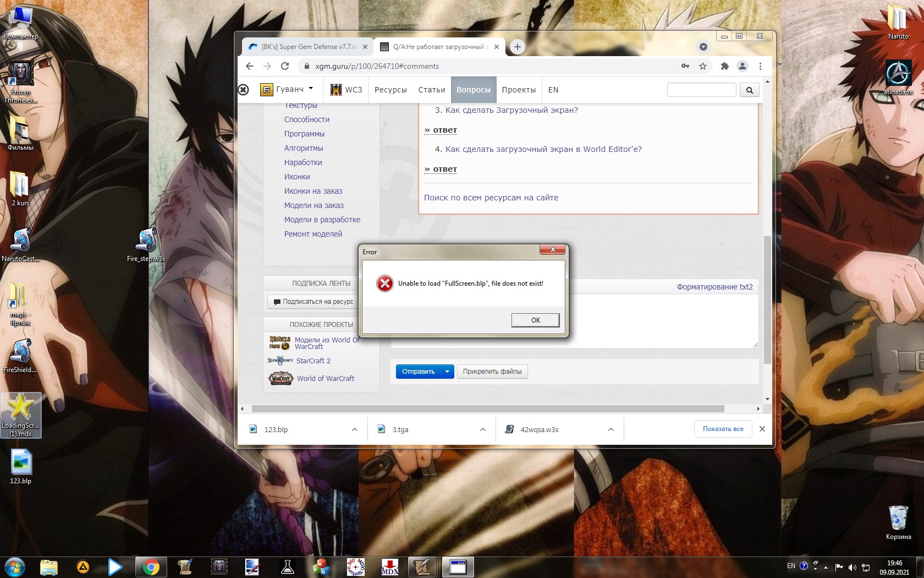Open the Модели в разработке sidebar link

click(x=322, y=220)
